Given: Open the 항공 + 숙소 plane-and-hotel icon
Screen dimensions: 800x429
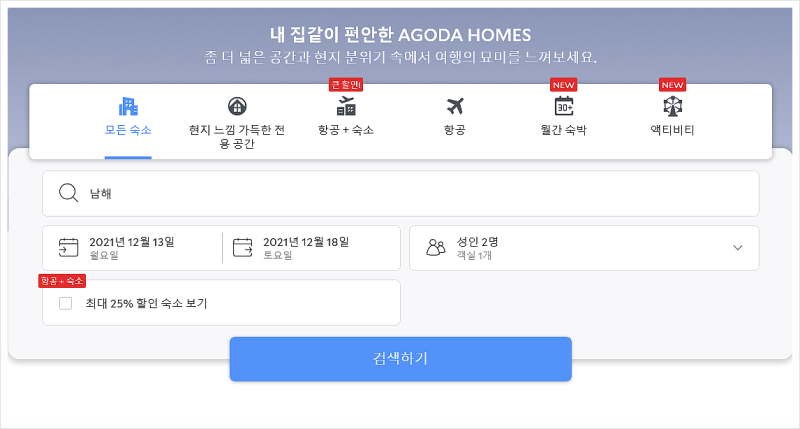Looking at the screenshot, I should 346,106.
